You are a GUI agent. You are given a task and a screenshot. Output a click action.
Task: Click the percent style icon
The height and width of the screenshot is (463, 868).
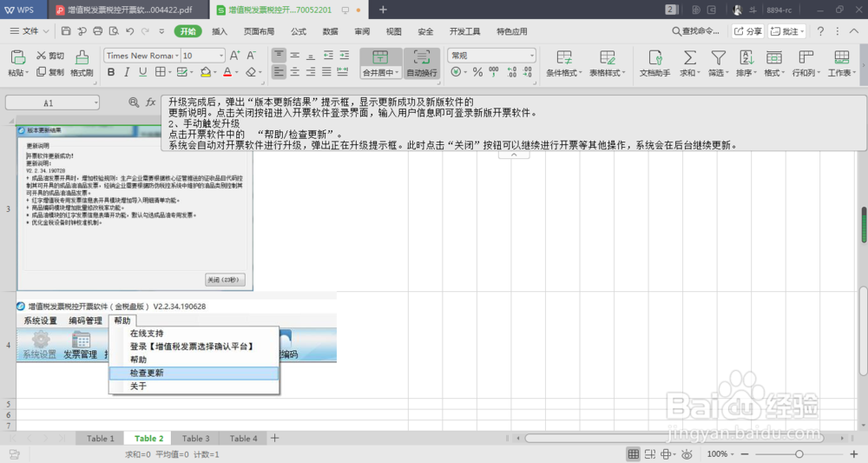point(477,72)
